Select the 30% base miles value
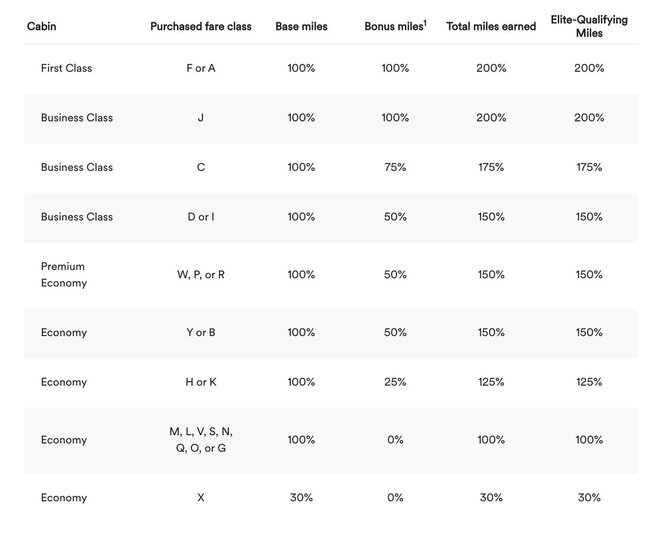The image size is (663, 540). [301, 498]
